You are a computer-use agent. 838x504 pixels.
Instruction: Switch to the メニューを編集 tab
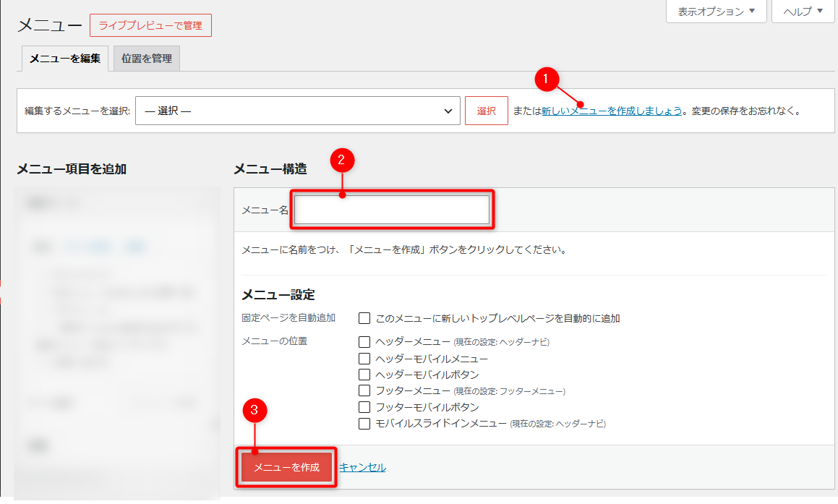click(64, 59)
